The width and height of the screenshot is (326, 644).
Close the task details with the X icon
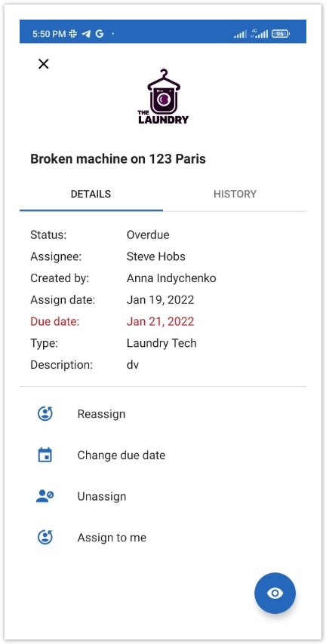(44, 63)
